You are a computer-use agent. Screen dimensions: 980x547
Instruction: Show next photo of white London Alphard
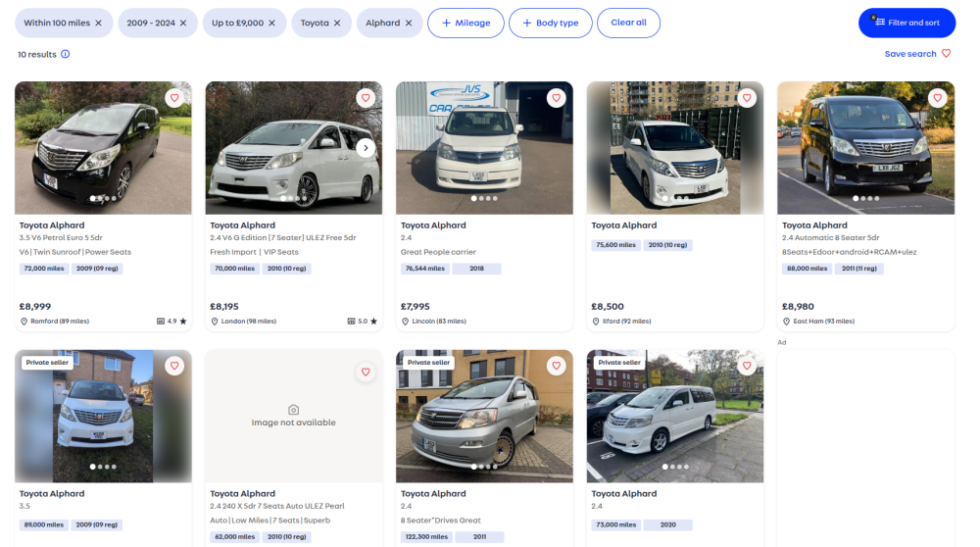366,148
